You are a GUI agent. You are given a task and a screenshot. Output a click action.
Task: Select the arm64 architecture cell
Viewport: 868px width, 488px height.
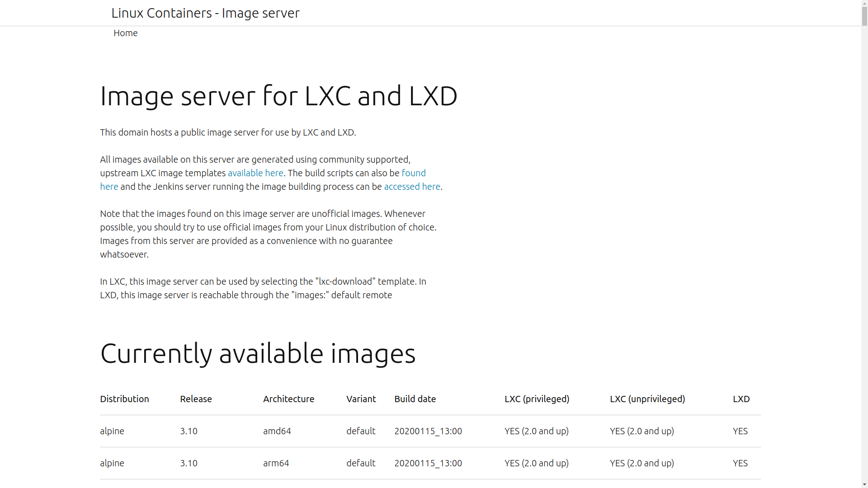click(276, 463)
